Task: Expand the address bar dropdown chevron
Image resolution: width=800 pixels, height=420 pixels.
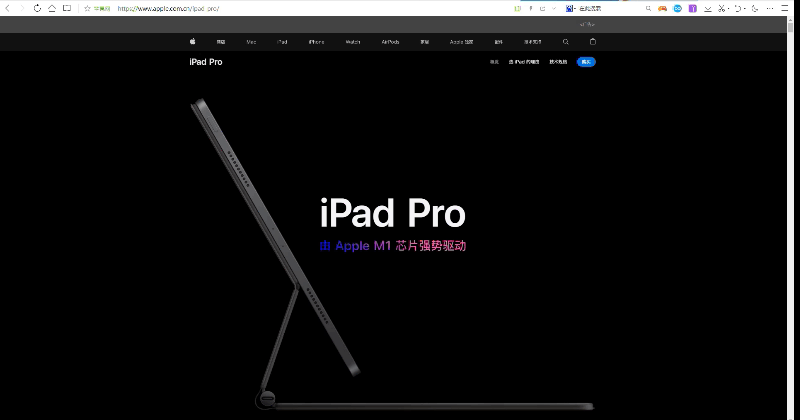Action: (554, 8)
